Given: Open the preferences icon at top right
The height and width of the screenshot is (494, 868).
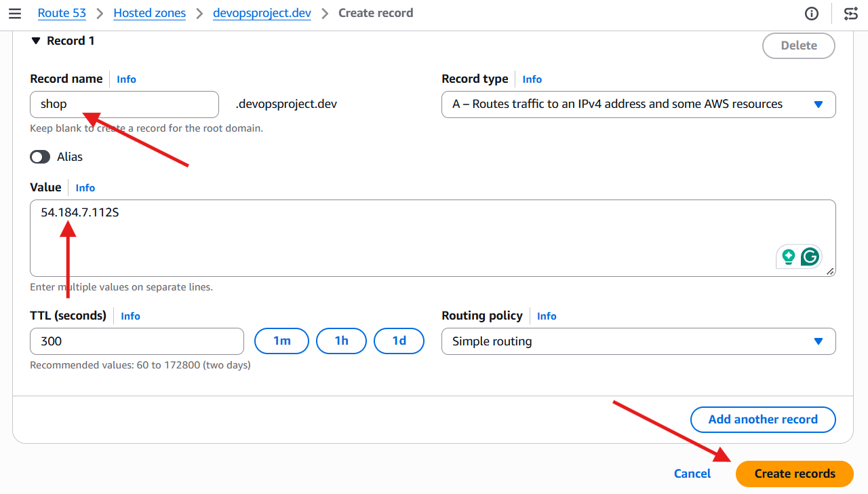Looking at the screenshot, I should point(850,14).
